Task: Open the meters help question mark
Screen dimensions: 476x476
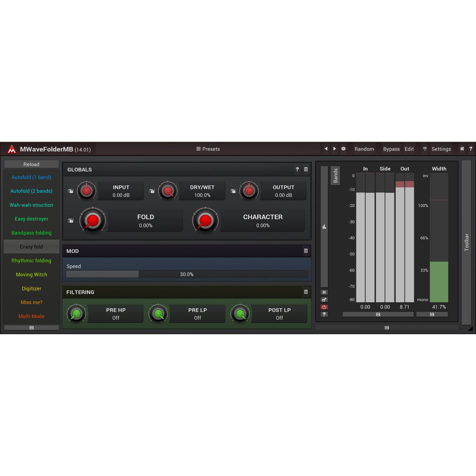Action: (x=324, y=314)
